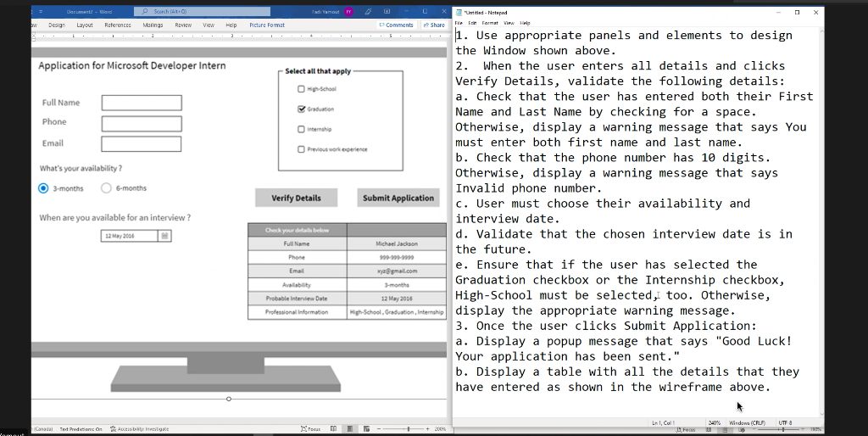Image resolution: width=868 pixels, height=436 pixels.
Task: Click the 999-999-9999 table cell
Action: (397, 258)
